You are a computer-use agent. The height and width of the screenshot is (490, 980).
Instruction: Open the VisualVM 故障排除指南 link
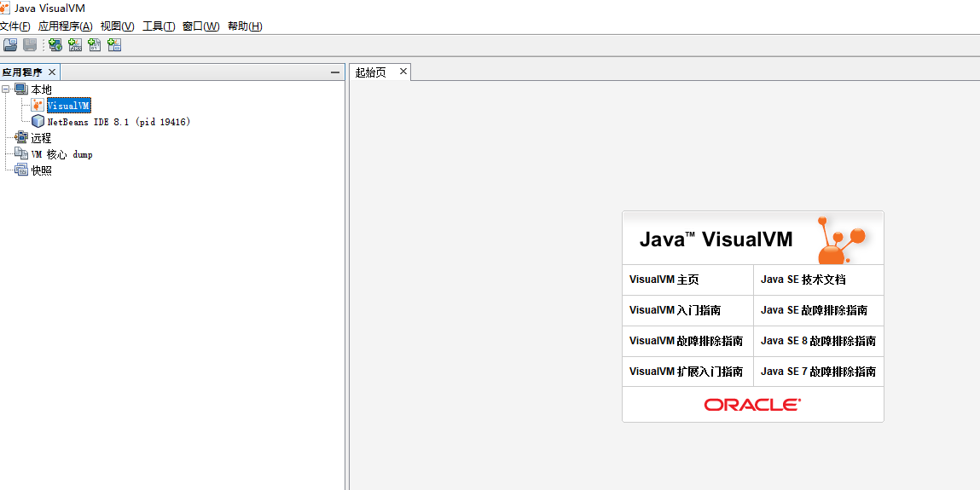[686, 341]
